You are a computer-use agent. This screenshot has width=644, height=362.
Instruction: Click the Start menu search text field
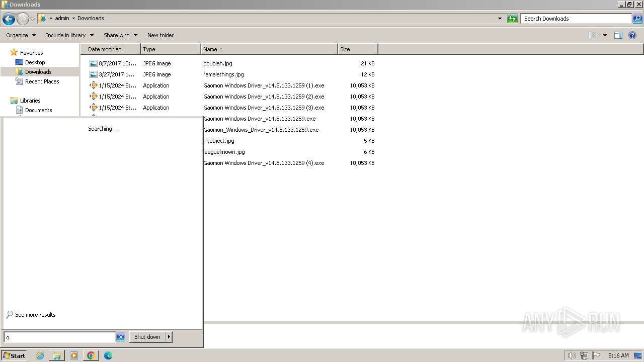click(59, 337)
